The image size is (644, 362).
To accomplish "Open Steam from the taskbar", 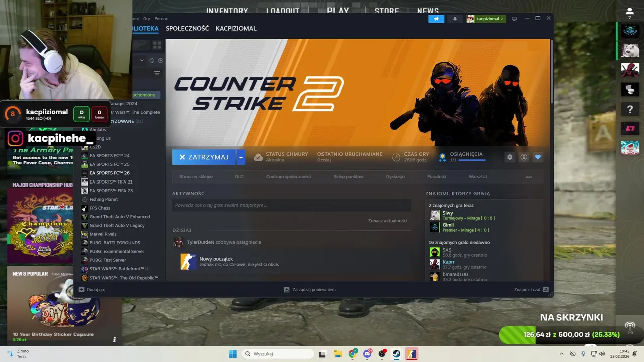I will [396, 354].
